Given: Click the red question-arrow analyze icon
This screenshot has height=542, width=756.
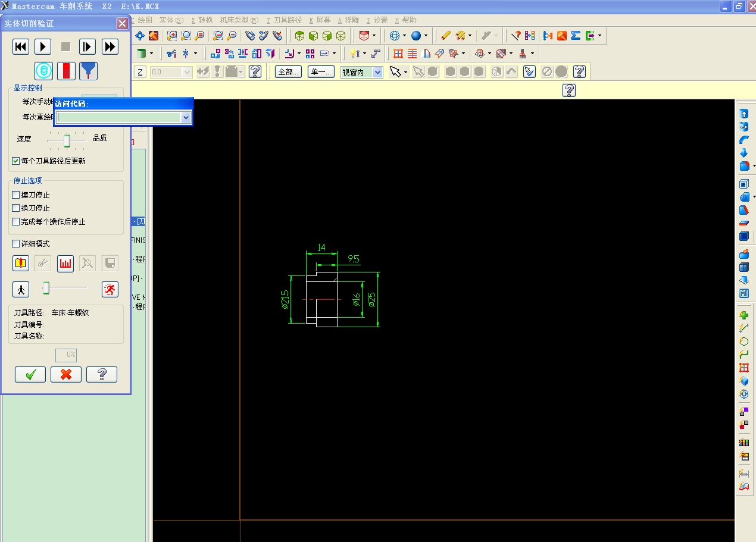Looking at the screenshot, I should 516,36.
